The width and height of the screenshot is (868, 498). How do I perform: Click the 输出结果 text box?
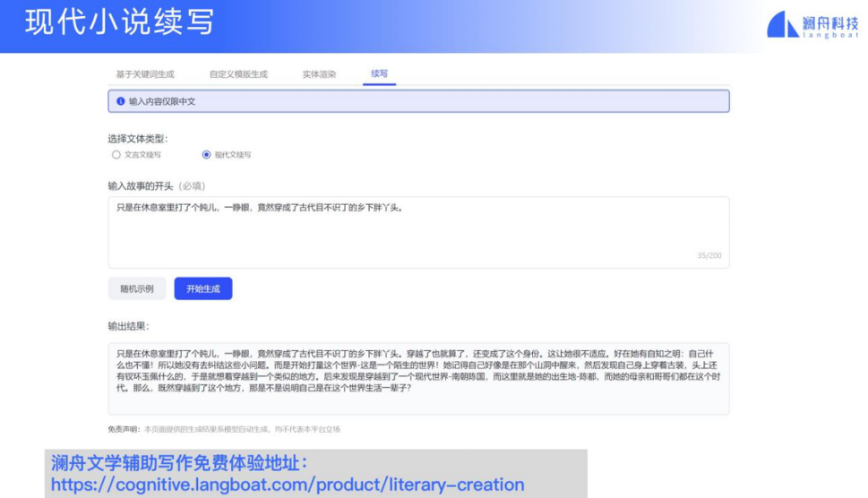[418, 379]
